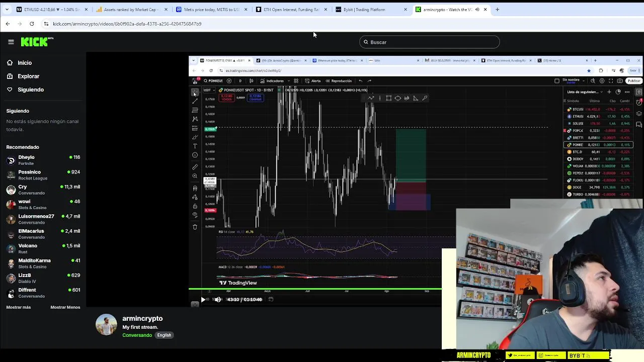Select BTCUSD row in watchlist
Viewport: 644px width, 362px height.
pos(599,109)
